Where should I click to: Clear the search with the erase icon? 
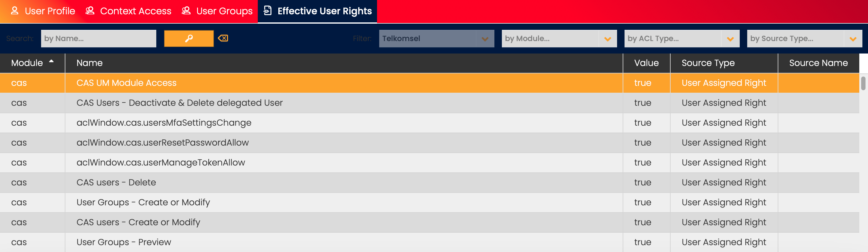[223, 38]
